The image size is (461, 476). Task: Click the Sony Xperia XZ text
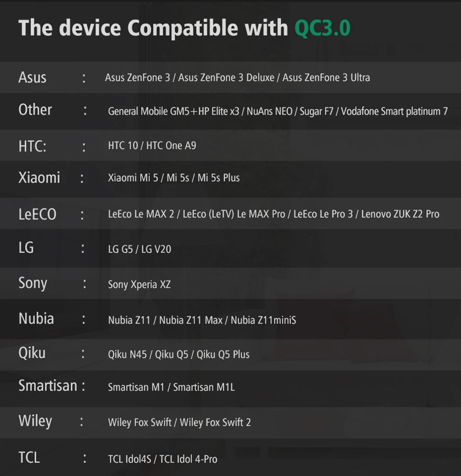[139, 285]
